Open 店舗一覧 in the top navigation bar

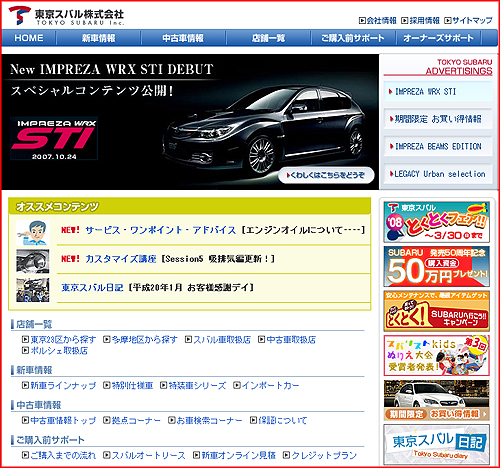pyautogui.click(x=268, y=38)
